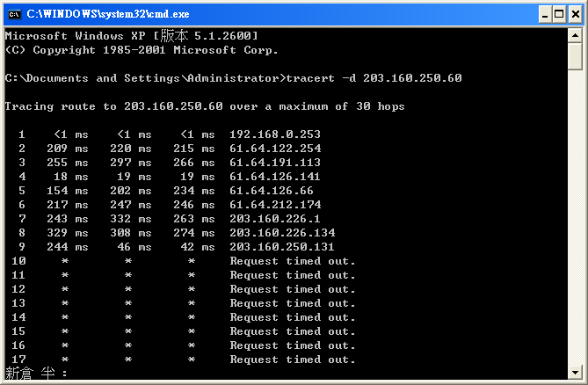The image size is (588, 385).
Task: Click the hop 1 address 192.168.0.253
Action: point(275,134)
